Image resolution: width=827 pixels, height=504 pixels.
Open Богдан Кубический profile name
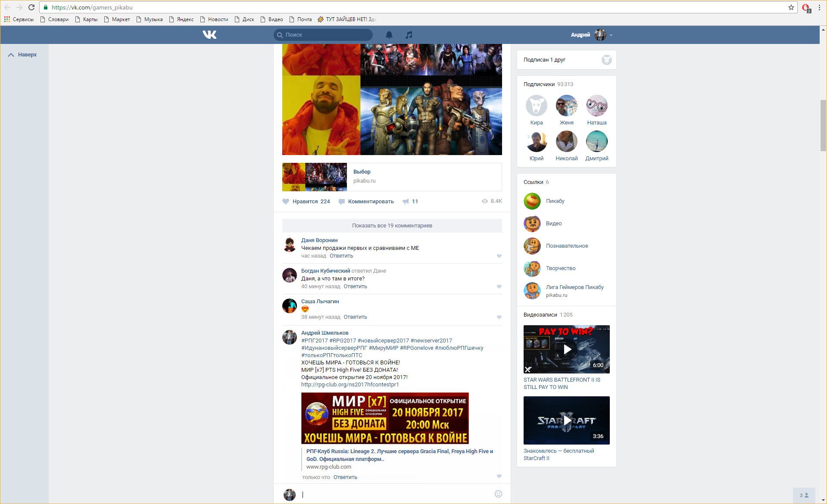point(325,271)
